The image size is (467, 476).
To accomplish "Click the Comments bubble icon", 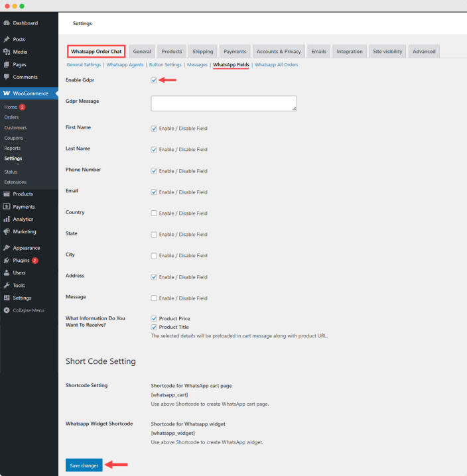I will 7,77.
